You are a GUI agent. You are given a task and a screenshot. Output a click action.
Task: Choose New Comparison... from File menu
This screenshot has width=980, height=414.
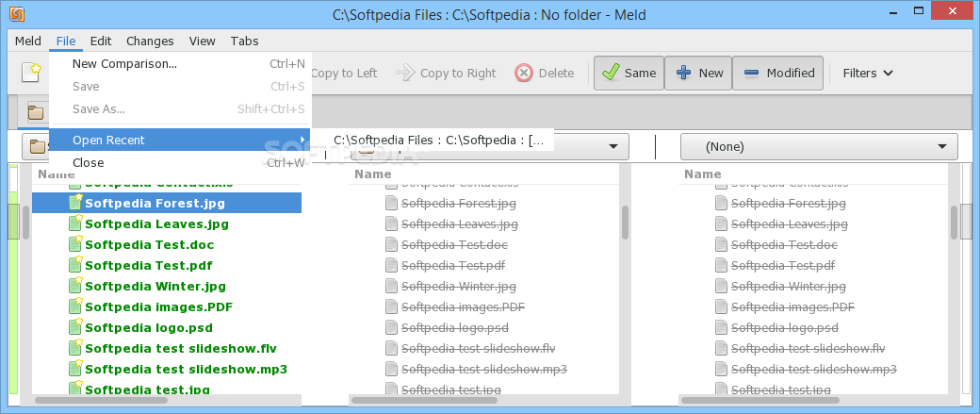(179, 64)
